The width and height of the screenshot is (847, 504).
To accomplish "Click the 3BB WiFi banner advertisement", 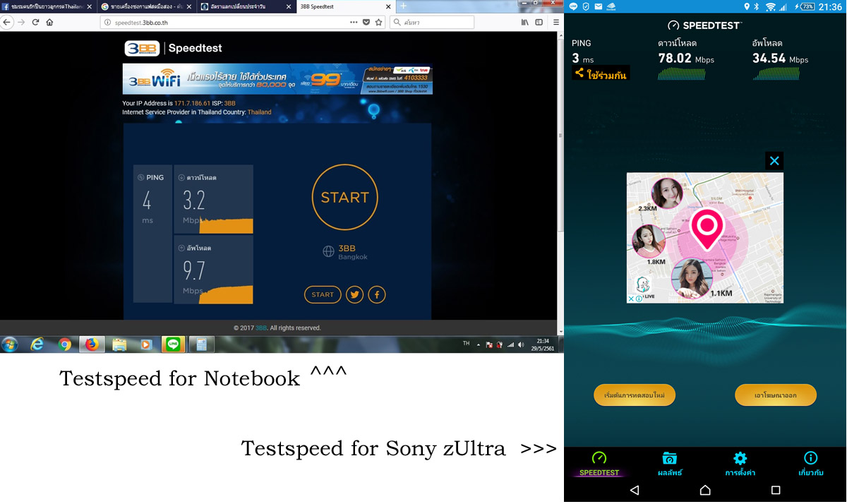I will pyautogui.click(x=277, y=79).
